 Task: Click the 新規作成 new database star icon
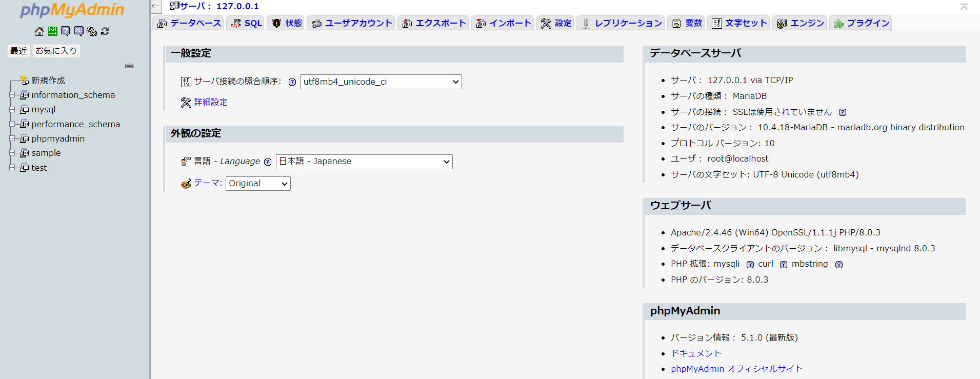[25, 80]
